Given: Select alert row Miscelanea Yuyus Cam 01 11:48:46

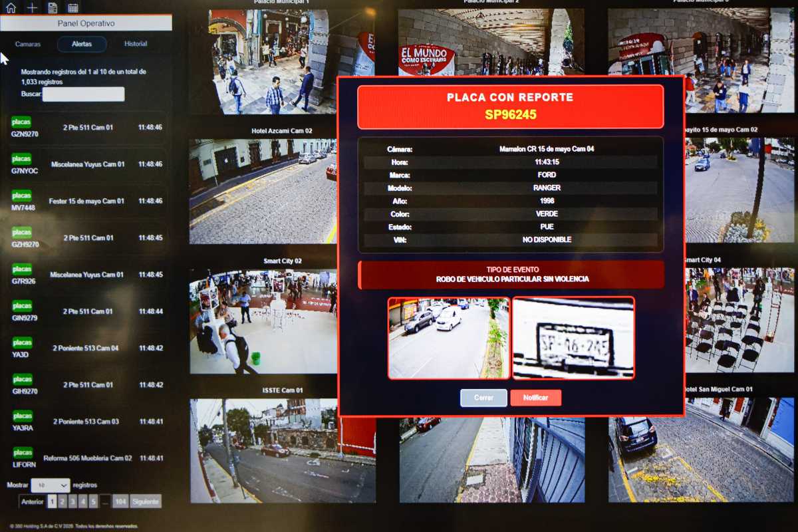Looking at the screenshot, I should pyautogui.click(x=86, y=164).
